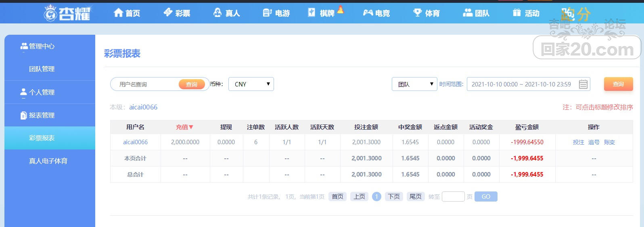Click the person icon beside 个人管理
This screenshot has width=644, height=227.
click(23, 92)
